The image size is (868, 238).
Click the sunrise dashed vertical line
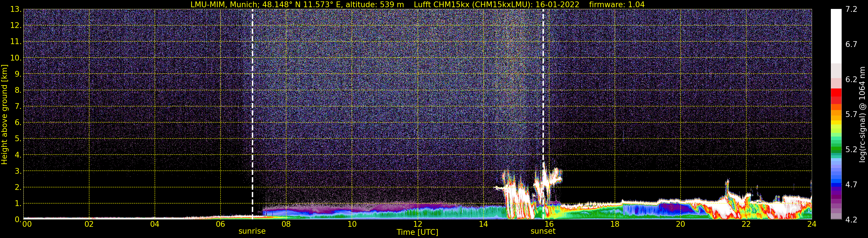click(x=252, y=114)
